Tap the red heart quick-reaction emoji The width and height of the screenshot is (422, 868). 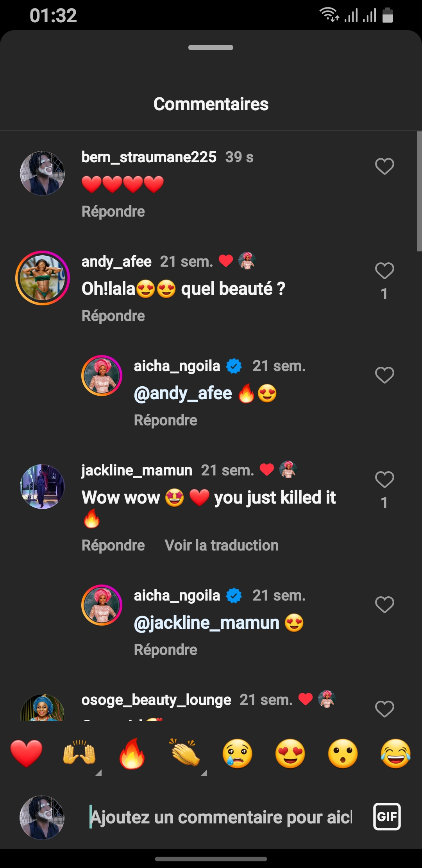(x=27, y=753)
